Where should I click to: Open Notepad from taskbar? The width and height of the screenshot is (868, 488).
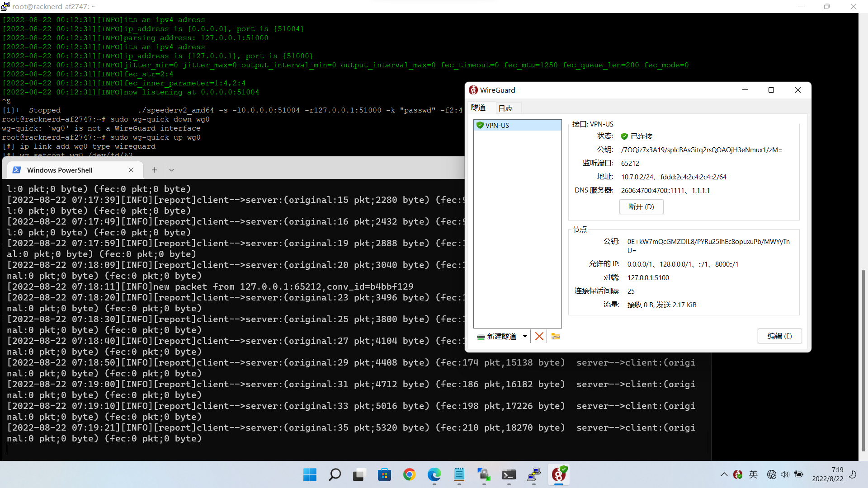459,474
